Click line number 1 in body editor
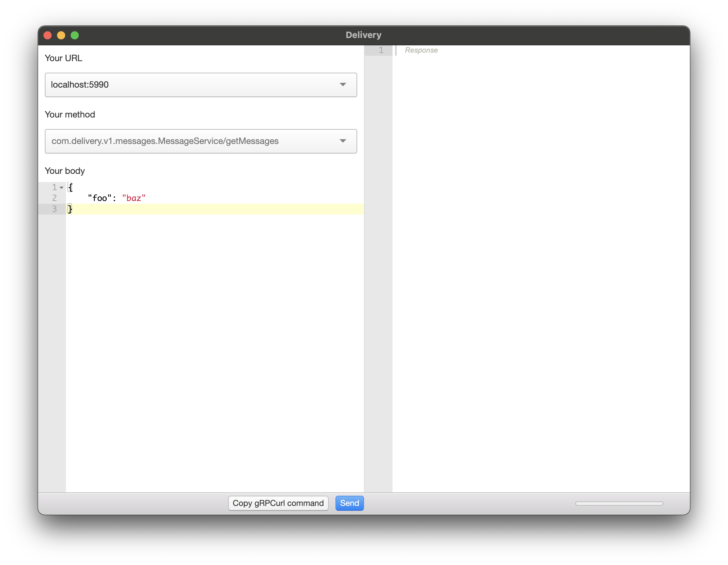The width and height of the screenshot is (728, 565). point(54,187)
